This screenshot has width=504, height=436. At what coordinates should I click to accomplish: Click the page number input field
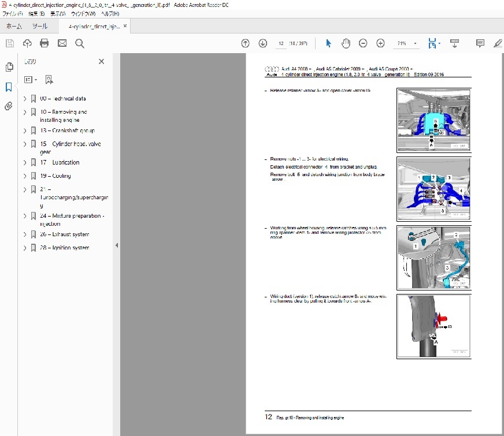pyautogui.click(x=281, y=43)
